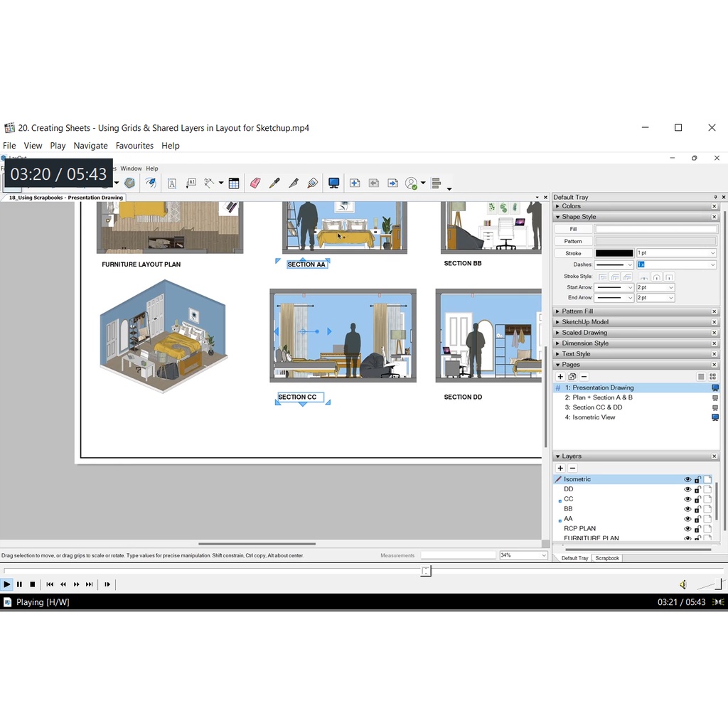The height and width of the screenshot is (728, 728).
Task: Add a new layer with plus button
Action: tap(560, 469)
